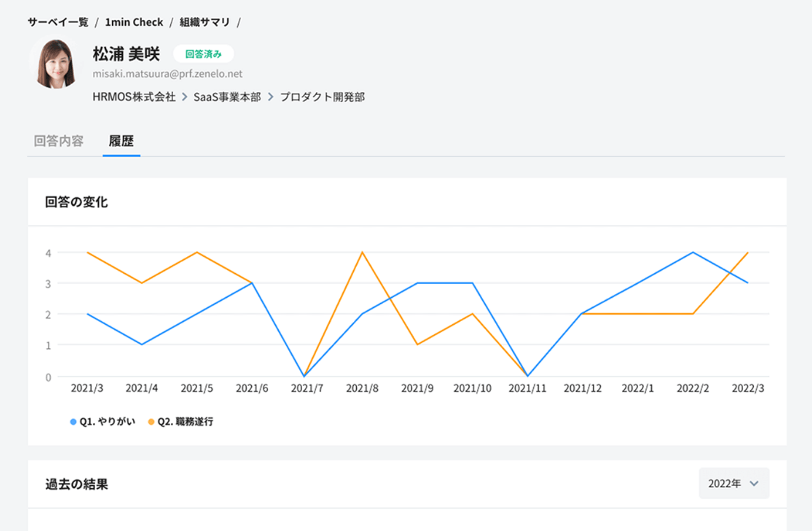This screenshot has height=531, width=812.
Task: Toggle Q1. やりがい legend series
Action: tap(107, 422)
